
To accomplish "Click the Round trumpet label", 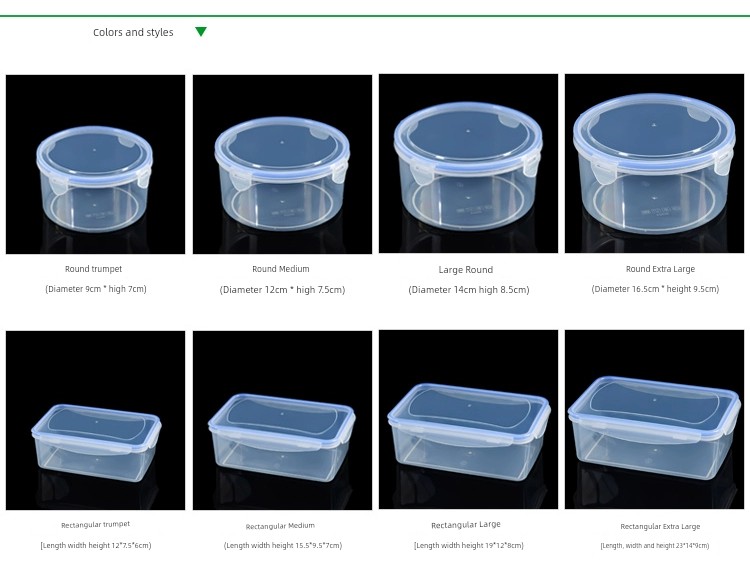I will (x=94, y=269).
